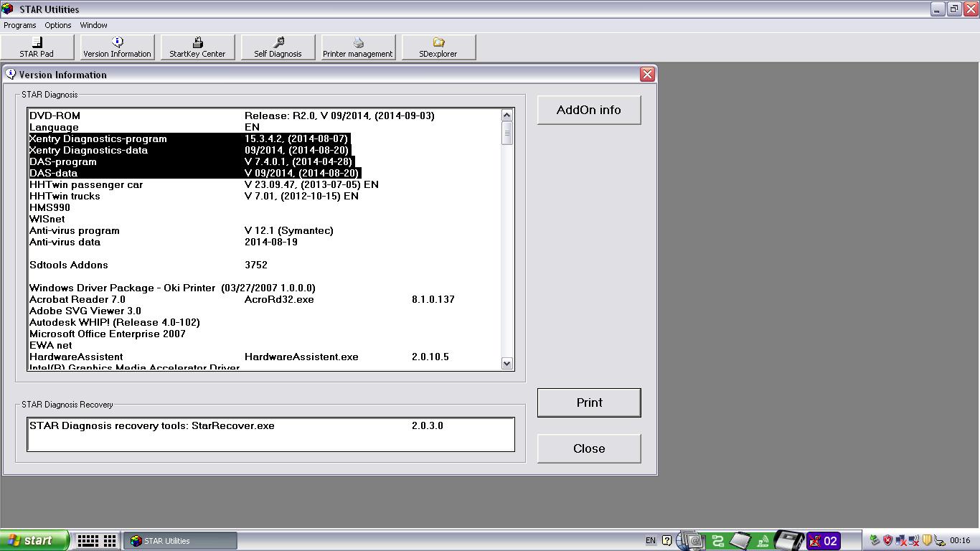Select the DVD-ROM row
The height and width of the screenshot is (551, 980).
(x=264, y=116)
